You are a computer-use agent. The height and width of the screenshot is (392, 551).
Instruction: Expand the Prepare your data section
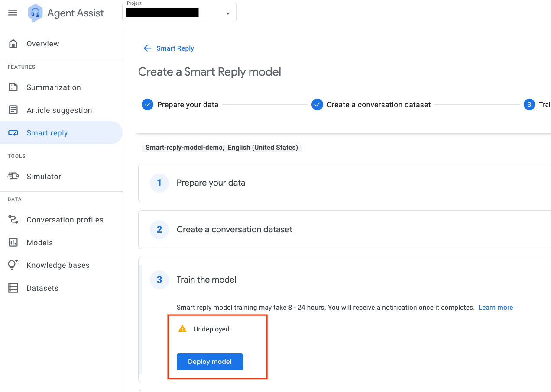pyautogui.click(x=211, y=183)
